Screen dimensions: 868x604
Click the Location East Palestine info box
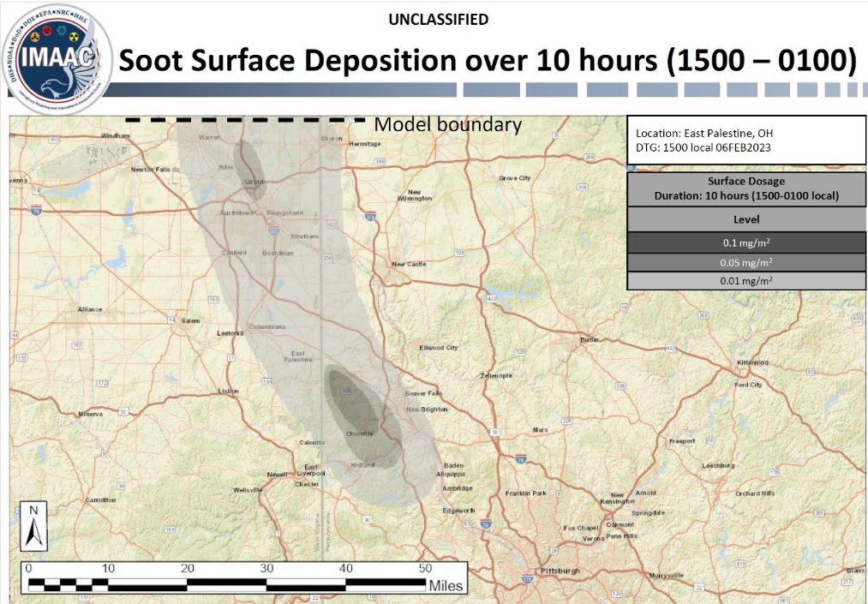746,141
